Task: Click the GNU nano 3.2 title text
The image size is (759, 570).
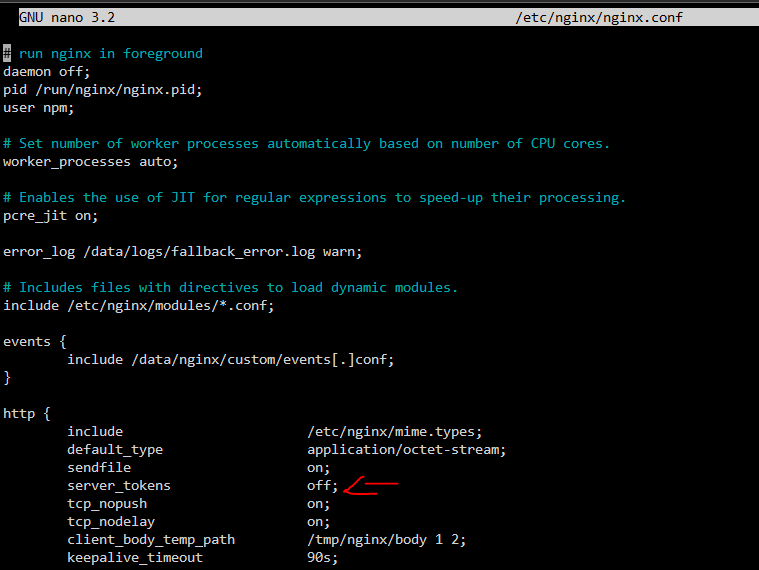Action: pos(67,17)
